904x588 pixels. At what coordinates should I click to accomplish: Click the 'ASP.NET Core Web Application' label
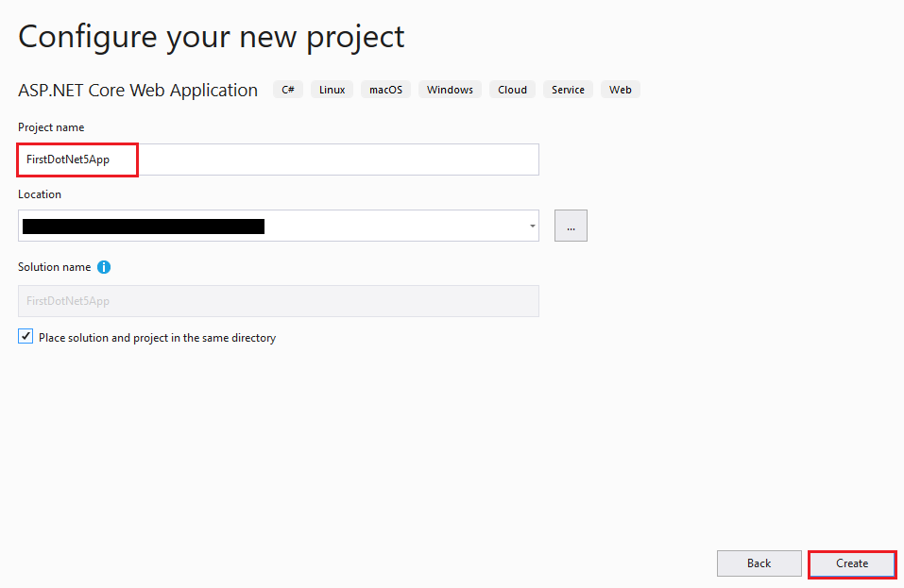click(x=137, y=90)
